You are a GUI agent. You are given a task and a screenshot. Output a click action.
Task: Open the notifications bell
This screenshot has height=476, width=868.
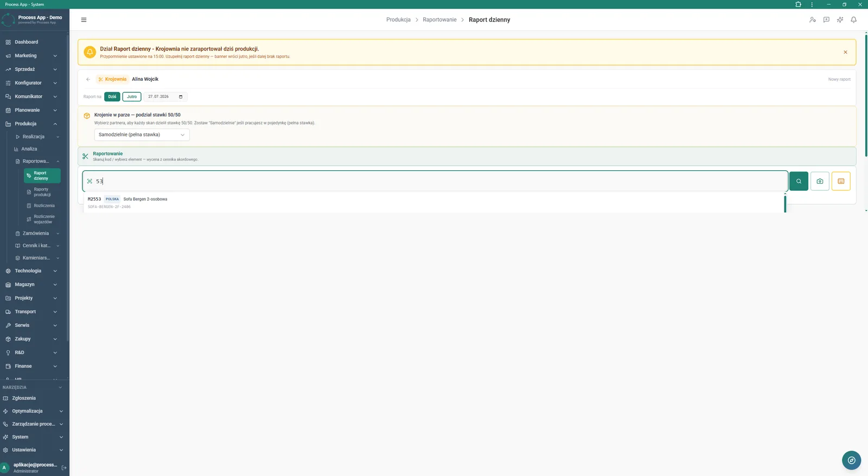[853, 20]
